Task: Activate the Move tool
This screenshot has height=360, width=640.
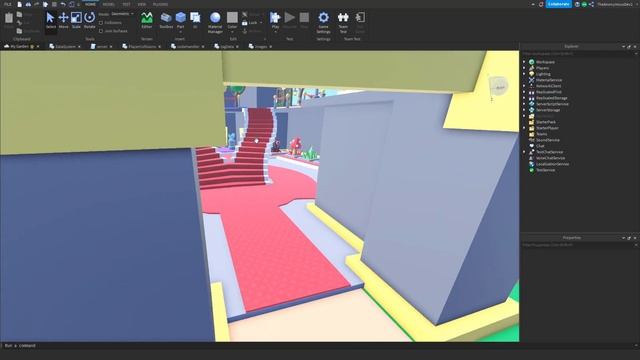Action: coord(63,20)
